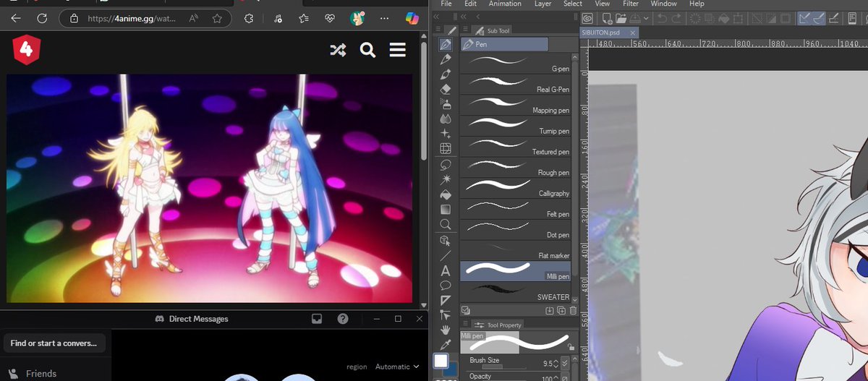This screenshot has width=868, height=381.
Task: Select the Pen tool in the tool palette
Action: tap(446, 44)
